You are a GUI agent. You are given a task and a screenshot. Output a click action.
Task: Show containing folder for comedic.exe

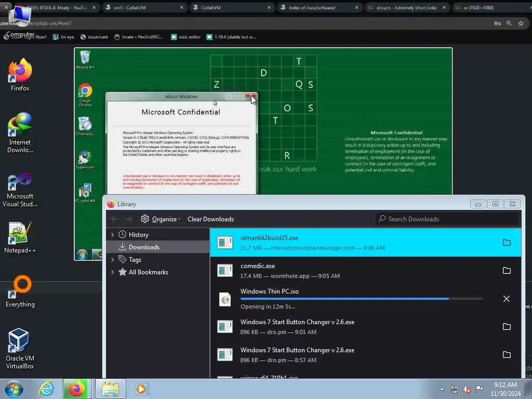[507, 270]
